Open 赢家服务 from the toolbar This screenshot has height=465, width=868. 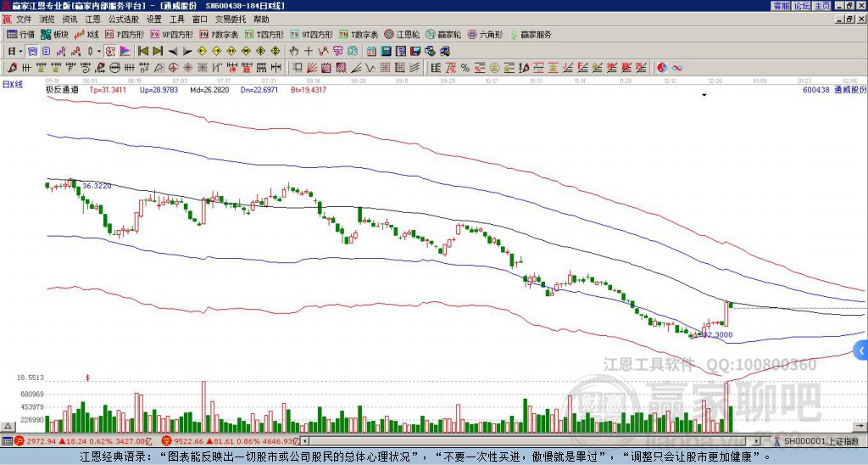pos(531,34)
